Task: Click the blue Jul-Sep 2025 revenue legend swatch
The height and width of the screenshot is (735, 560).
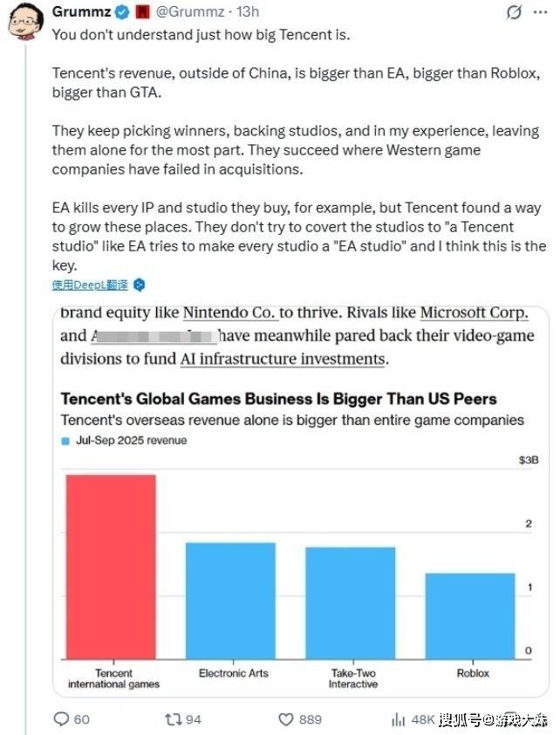Action: pos(65,441)
